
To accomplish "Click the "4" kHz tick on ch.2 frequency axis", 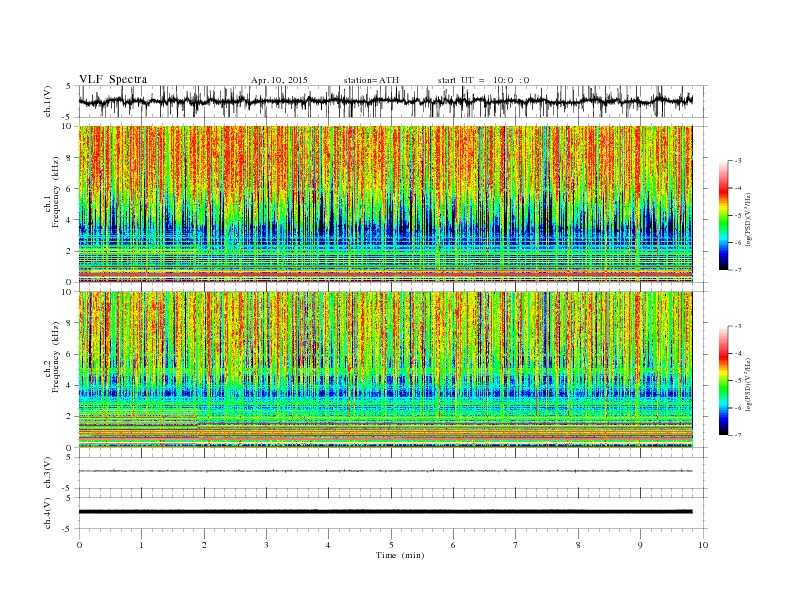I will click(x=69, y=386).
